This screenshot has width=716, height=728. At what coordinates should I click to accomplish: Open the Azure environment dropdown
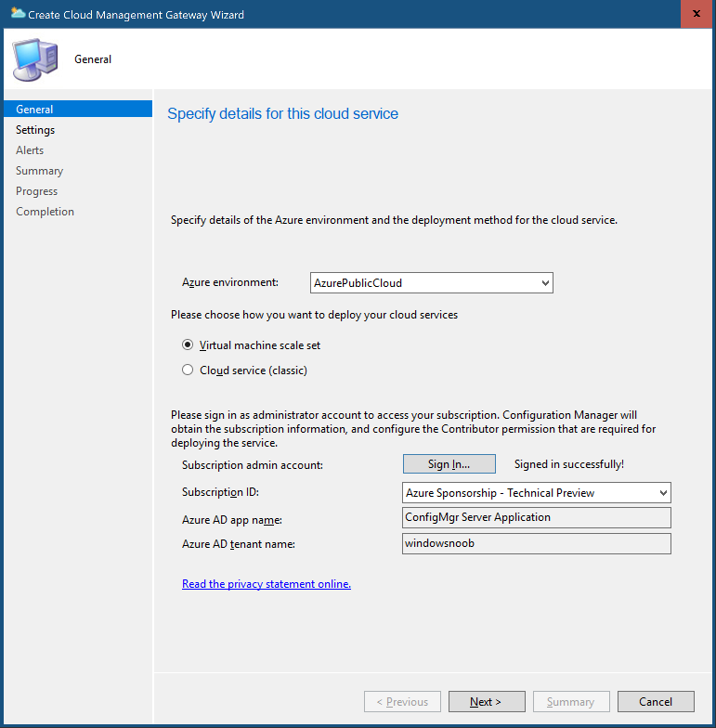click(431, 282)
